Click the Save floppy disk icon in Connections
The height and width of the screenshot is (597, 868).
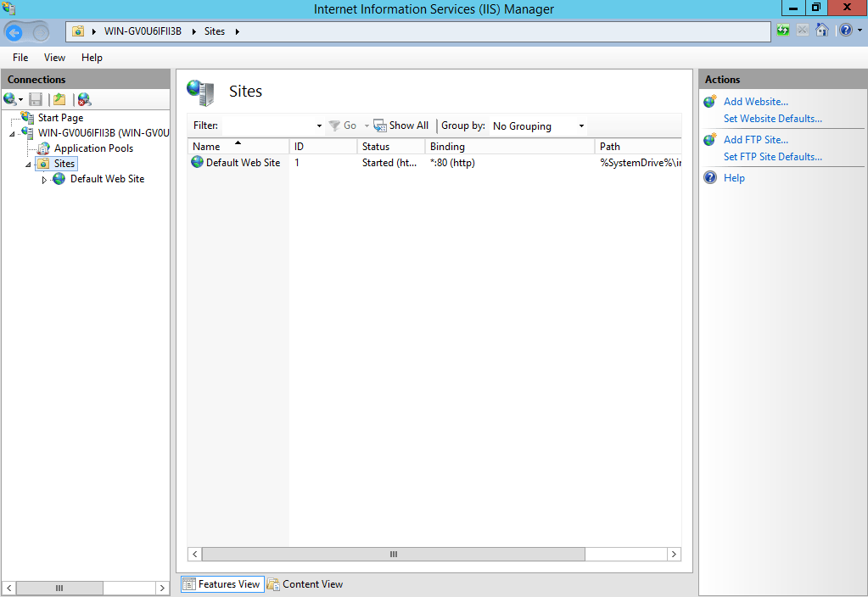(36, 99)
